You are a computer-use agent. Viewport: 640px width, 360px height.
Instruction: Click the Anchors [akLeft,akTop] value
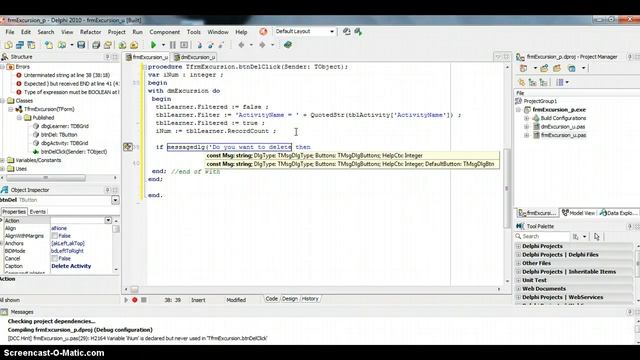pyautogui.click(x=68, y=243)
